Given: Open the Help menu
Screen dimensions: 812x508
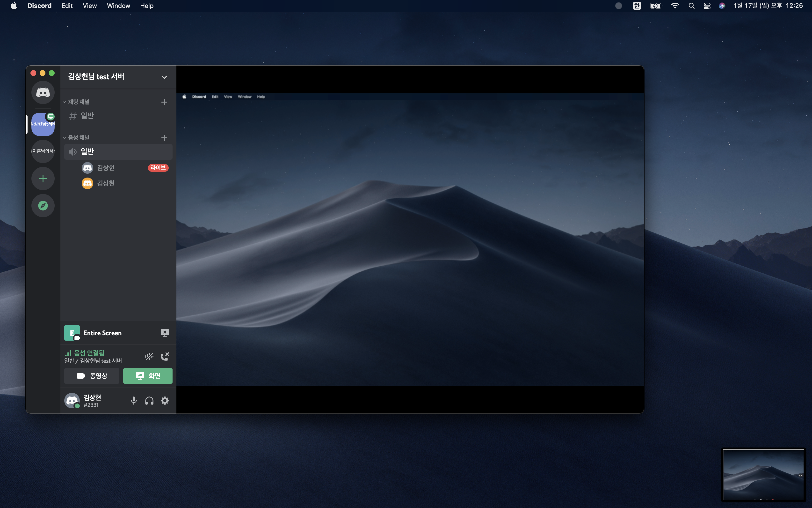Looking at the screenshot, I should 147,6.
